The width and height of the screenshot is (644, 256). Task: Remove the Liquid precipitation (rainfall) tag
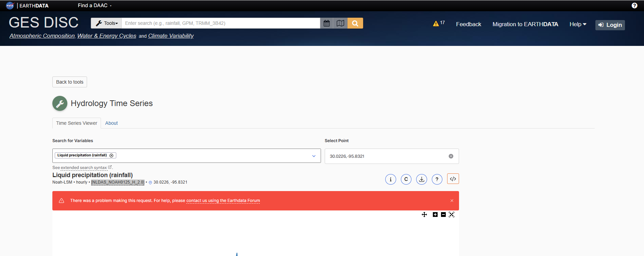[x=112, y=155]
